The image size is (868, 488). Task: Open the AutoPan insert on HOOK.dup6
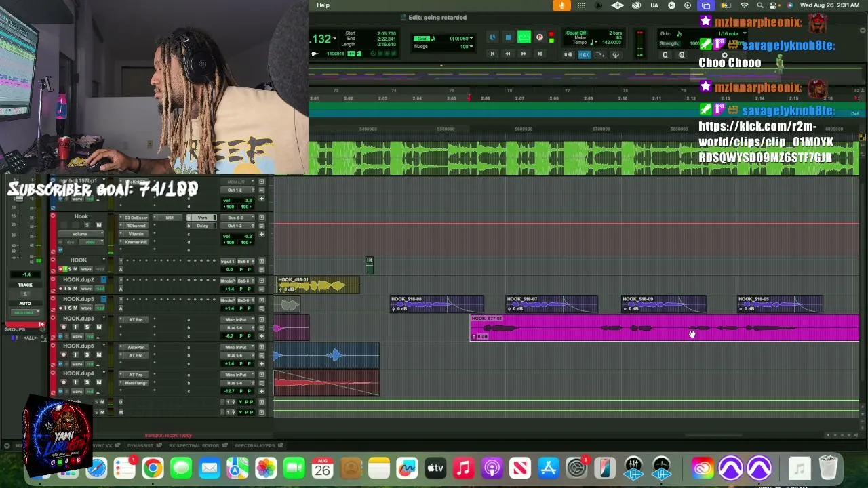(136, 347)
